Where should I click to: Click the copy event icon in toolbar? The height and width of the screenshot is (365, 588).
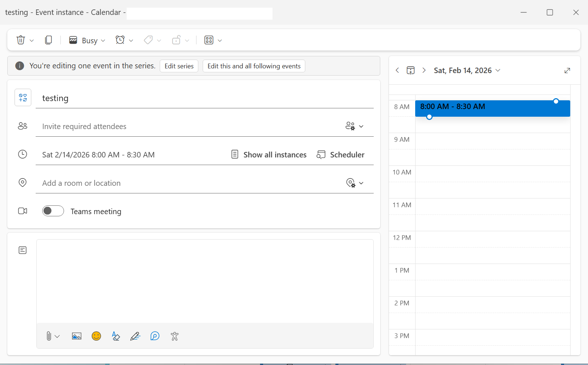(48, 40)
